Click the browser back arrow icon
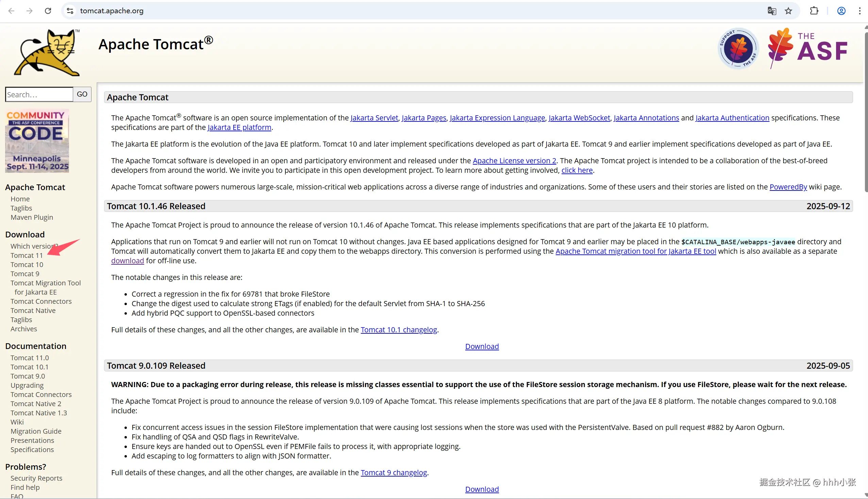The height and width of the screenshot is (499, 868). pos(11,11)
